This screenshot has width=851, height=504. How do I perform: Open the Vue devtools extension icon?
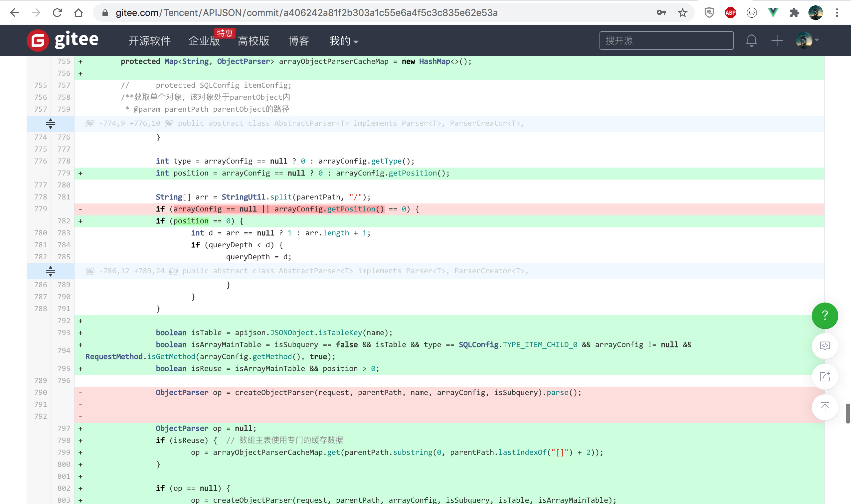(773, 13)
